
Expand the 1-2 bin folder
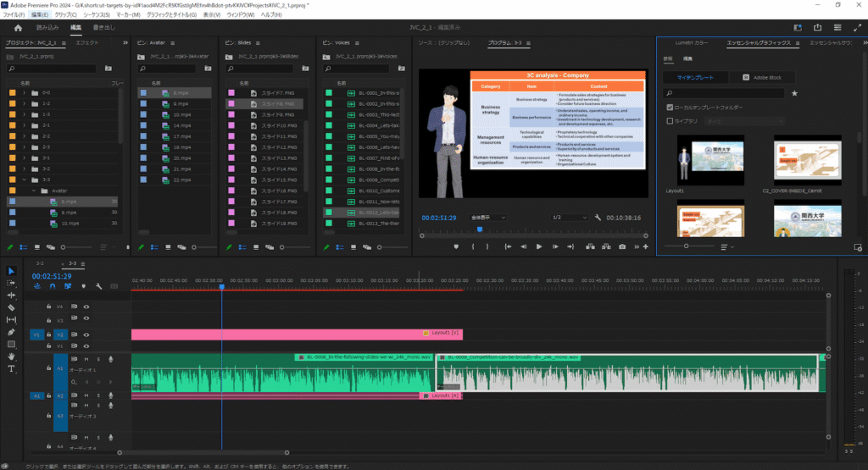pyautogui.click(x=24, y=103)
